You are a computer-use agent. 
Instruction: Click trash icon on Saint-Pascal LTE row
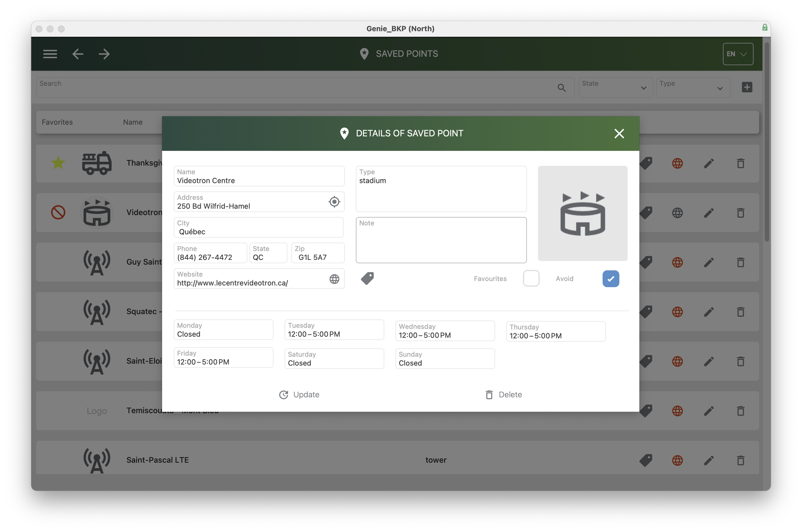click(x=740, y=460)
